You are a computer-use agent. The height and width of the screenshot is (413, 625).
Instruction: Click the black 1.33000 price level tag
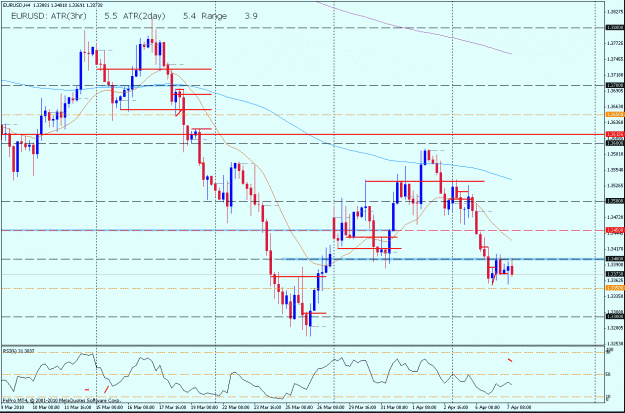coord(615,317)
